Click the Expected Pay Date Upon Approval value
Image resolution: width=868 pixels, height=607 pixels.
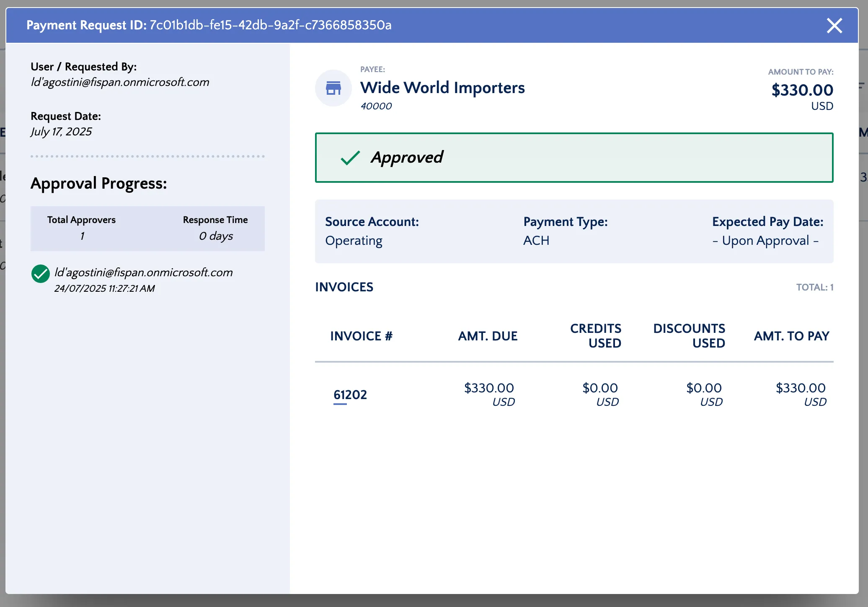point(765,241)
